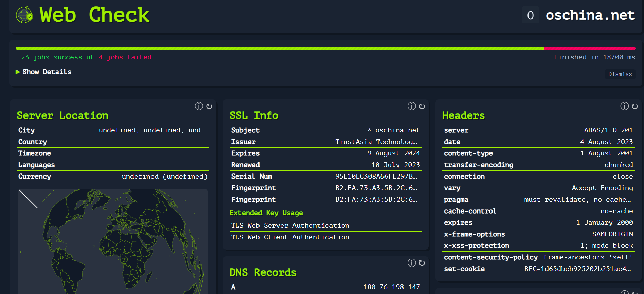
Task: Click the '23 jobs successful' text
Action: coord(57,57)
